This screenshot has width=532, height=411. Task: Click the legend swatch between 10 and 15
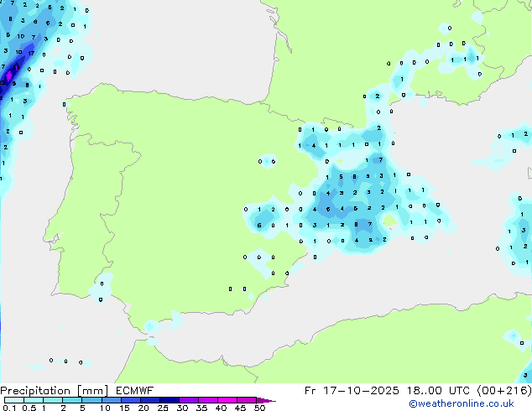click(x=112, y=400)
